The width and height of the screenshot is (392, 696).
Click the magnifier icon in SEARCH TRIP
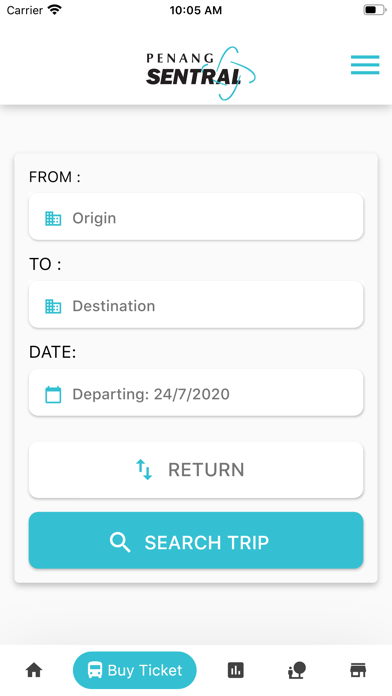point(120,542)
